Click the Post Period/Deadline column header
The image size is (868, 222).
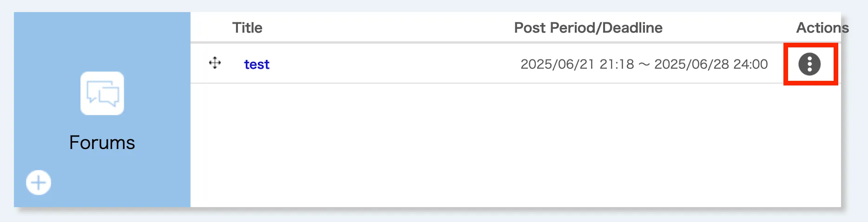pyautogui.click(x=588, y=28)
